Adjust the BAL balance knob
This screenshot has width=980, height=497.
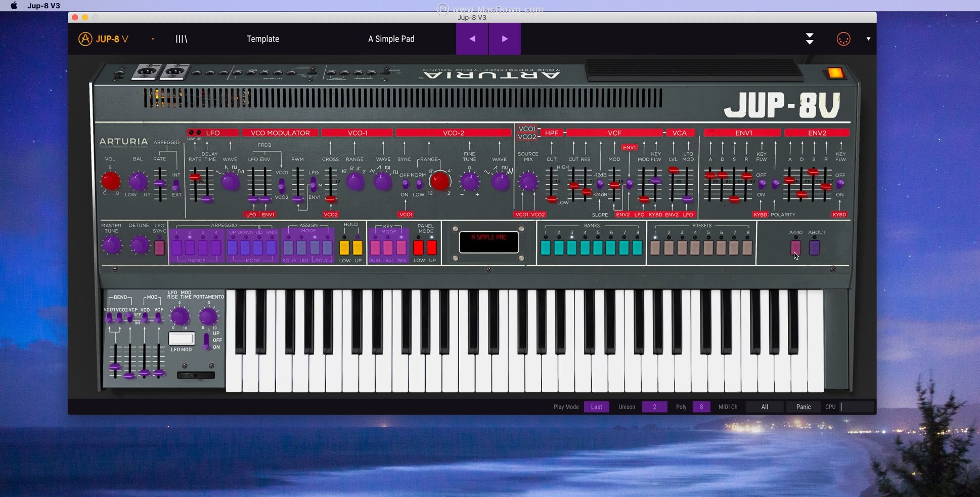click(x=138, y=181)
